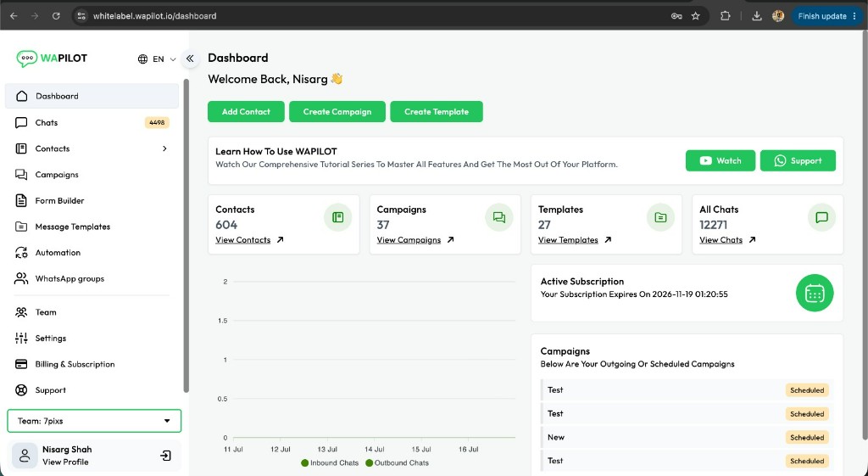Click the Form Builder document icon
868x476 pixels.
pos(21,200)
